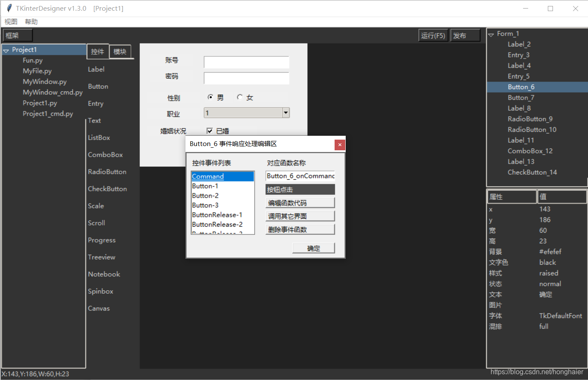Open the 帮助 menu
Viewport: 588px width, 380px height.
click(x=31, y=22)
